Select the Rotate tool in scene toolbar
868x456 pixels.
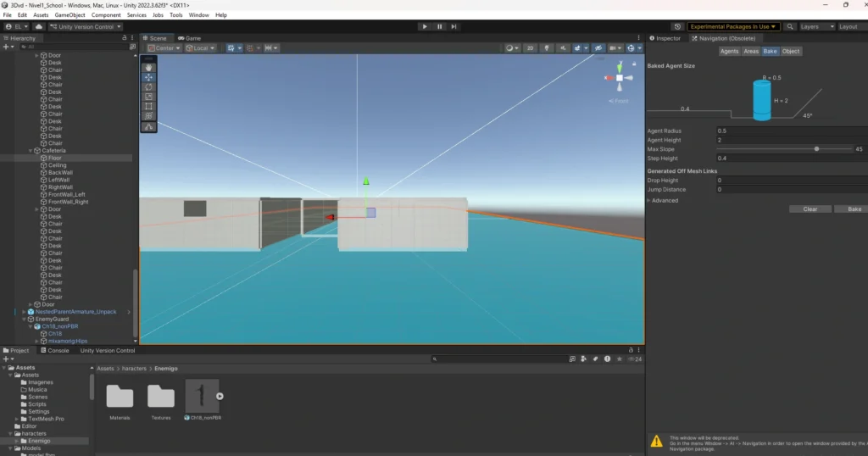coord(149,86)
